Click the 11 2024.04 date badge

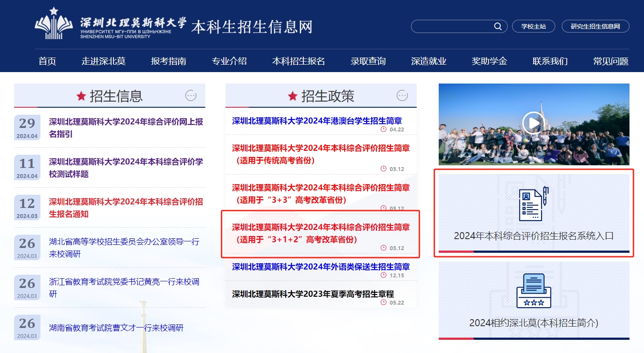point(27,167)
